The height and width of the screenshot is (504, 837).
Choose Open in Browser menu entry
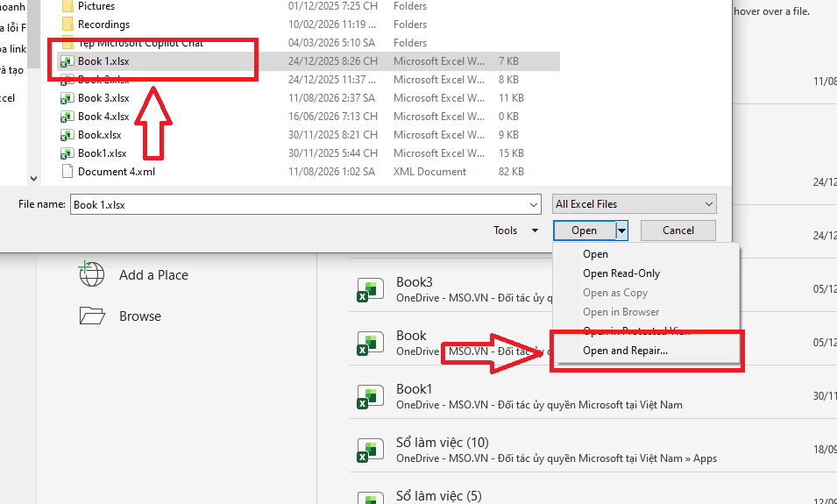click(x=621, y=312)
